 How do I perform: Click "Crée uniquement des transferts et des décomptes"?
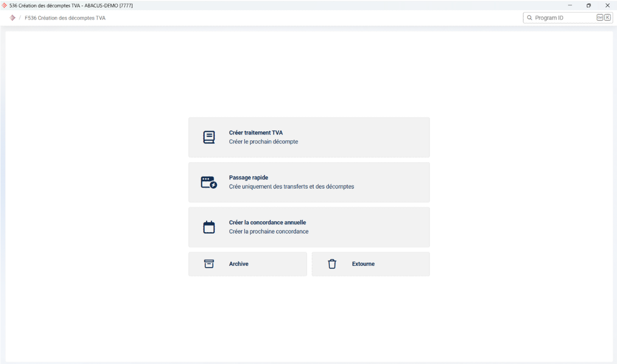(x=291, y=187)
